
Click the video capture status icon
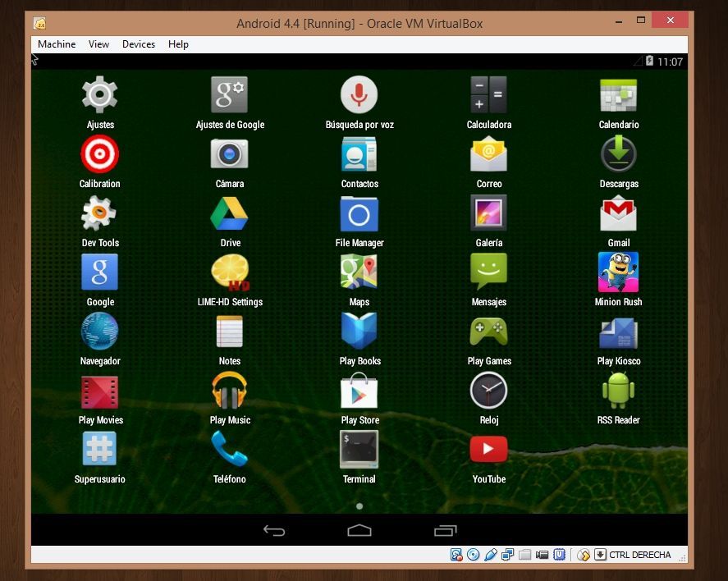tap(542, 555)
